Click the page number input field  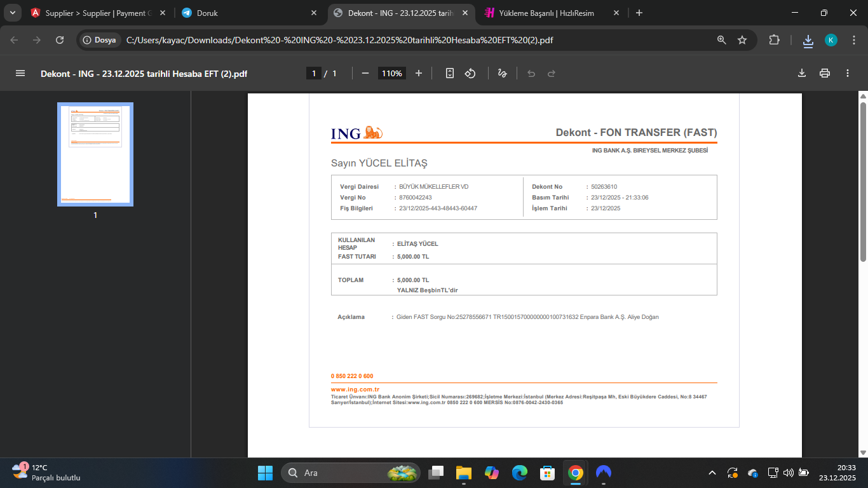pyautogui.click(x=313, y=73)
